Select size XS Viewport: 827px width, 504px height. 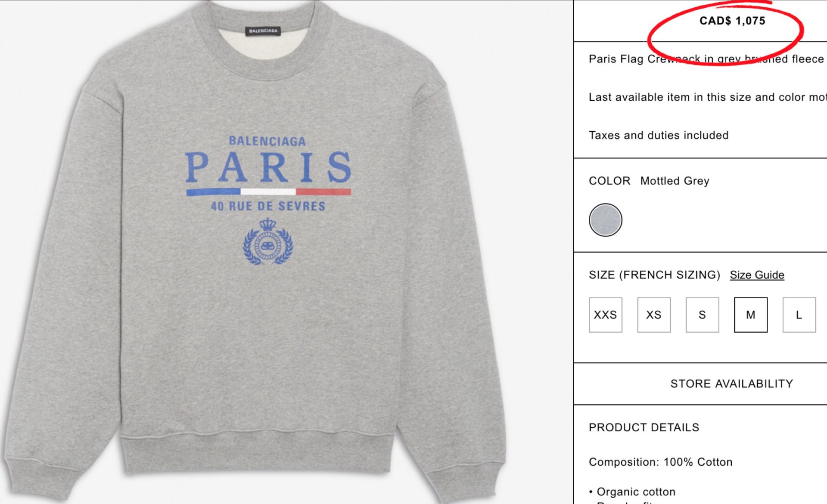tap(654, 315)
